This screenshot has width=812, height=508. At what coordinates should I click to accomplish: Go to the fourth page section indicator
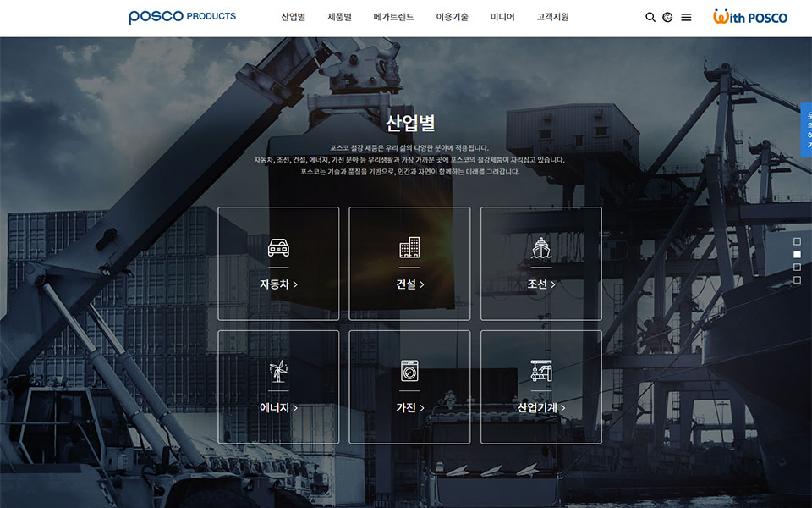797,279
